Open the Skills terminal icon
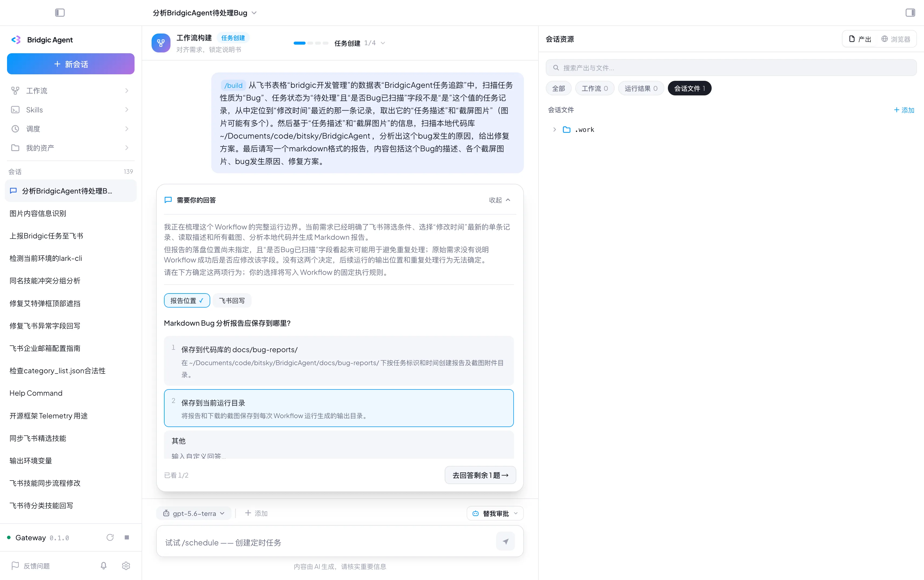 click(x=15, y=110)
